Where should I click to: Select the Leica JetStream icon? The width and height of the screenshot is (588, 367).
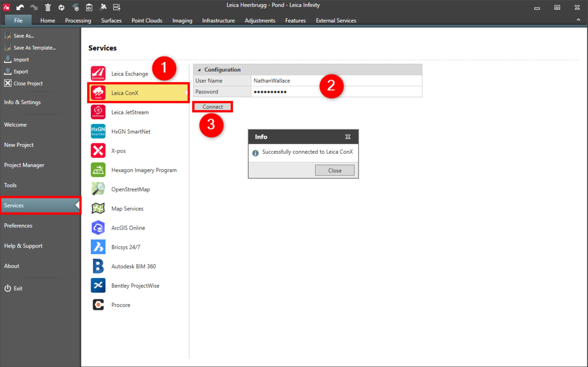(x=98, y=112)
